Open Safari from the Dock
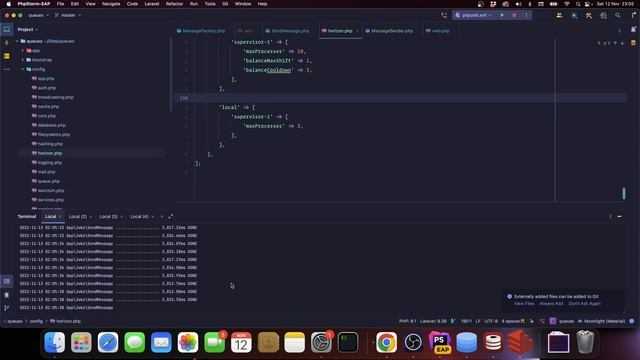640x360 pixels. [108, 342]
